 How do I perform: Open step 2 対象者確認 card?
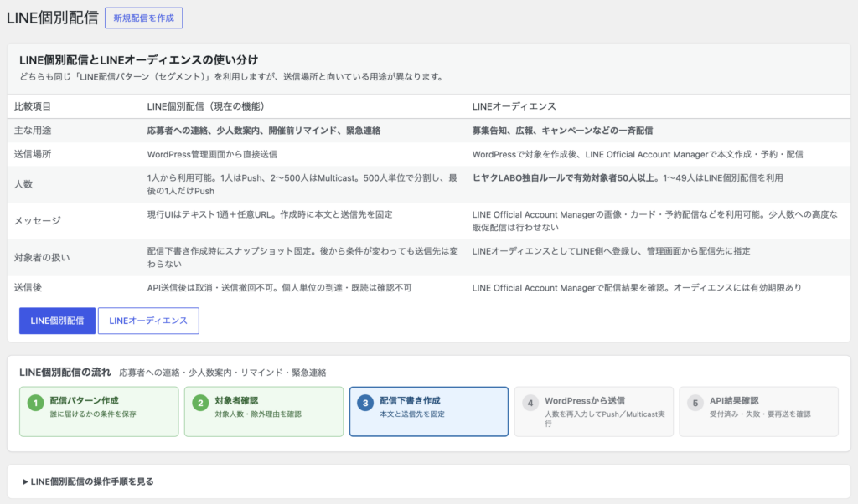tap(264, 412)
